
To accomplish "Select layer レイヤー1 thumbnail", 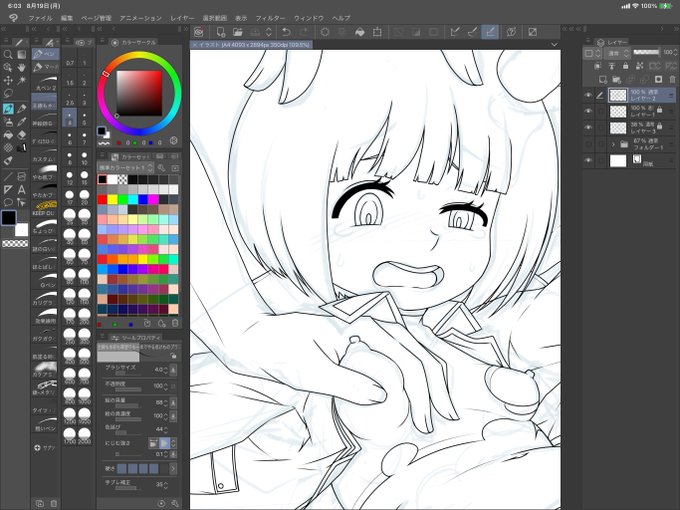I will point(618,111).
